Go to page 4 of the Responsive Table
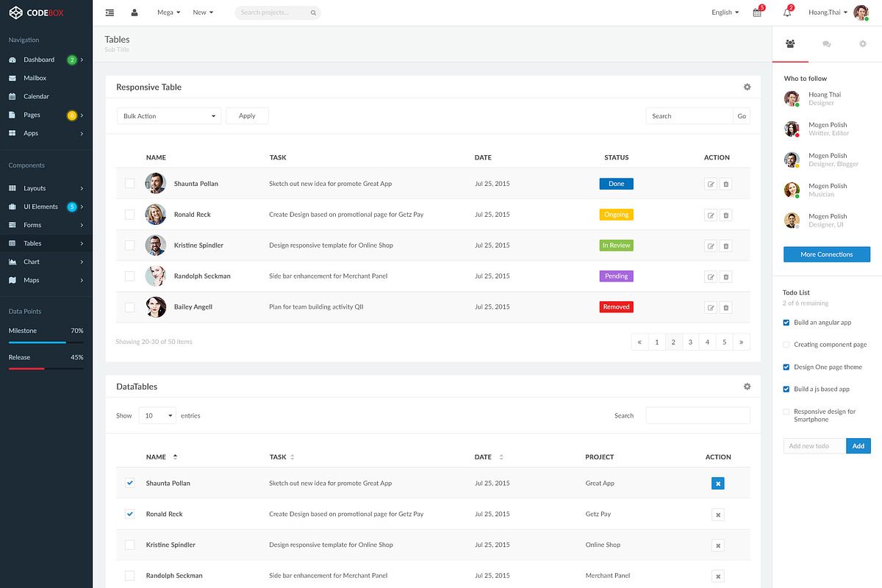Image resolution: width=882 pixels, height=588 pixels. pos(707,342)
